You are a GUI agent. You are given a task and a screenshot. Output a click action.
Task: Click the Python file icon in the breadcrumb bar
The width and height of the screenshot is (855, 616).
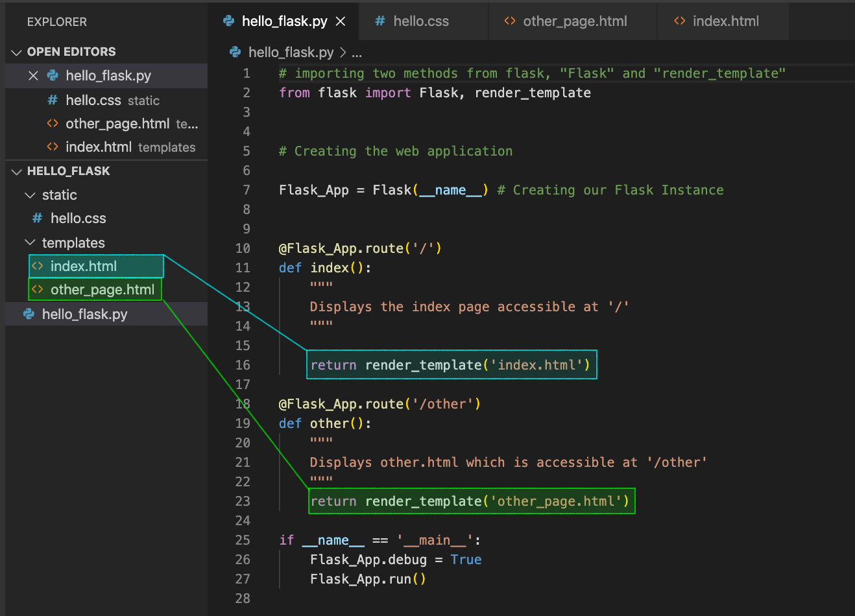pos(235,52)
